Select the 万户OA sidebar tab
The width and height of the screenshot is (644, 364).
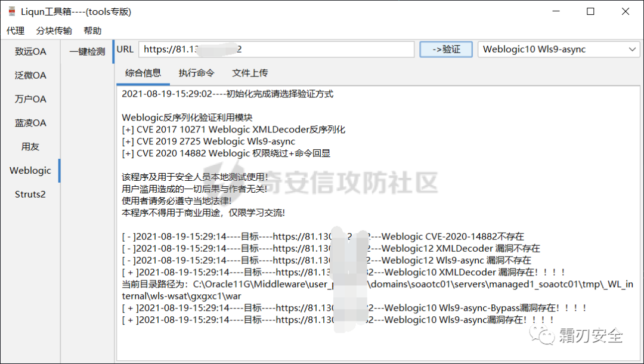tap(30, 100)
